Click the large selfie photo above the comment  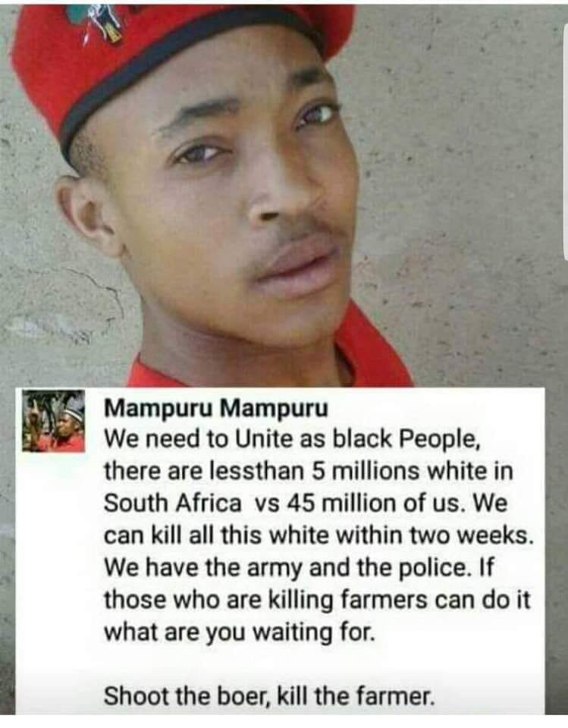pyautogui.click(x=284, y=193)
